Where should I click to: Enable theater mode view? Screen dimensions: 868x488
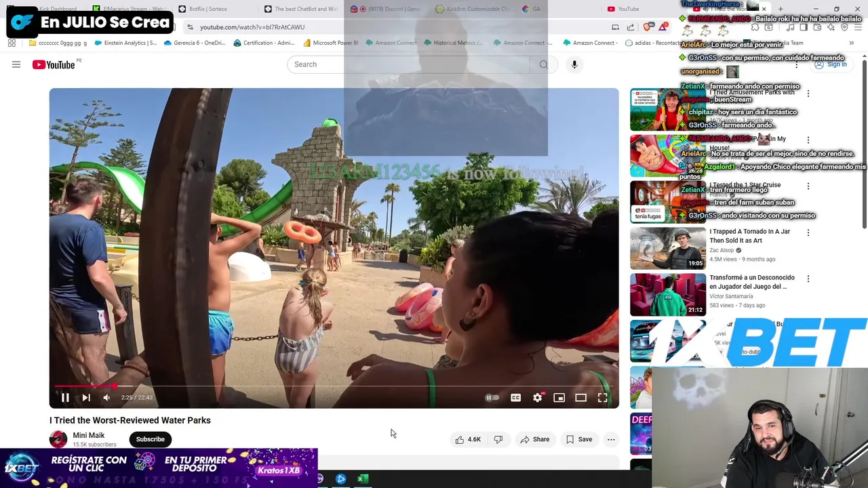tap(581, 398)
